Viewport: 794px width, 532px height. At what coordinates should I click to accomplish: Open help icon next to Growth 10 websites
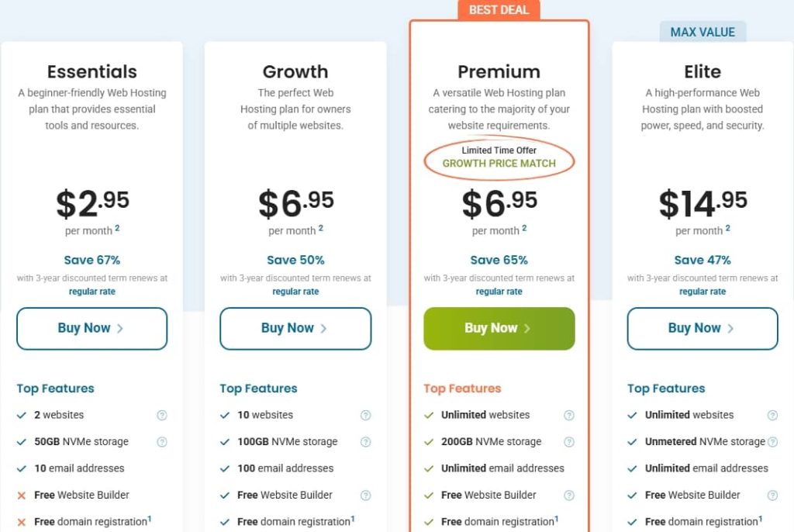click(x=365, y=415)
